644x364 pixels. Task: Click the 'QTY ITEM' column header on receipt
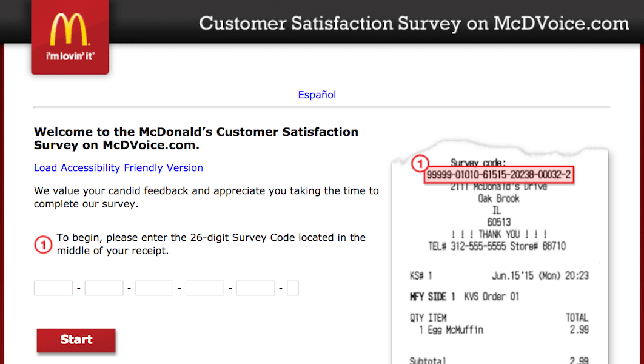coord(428,317)
